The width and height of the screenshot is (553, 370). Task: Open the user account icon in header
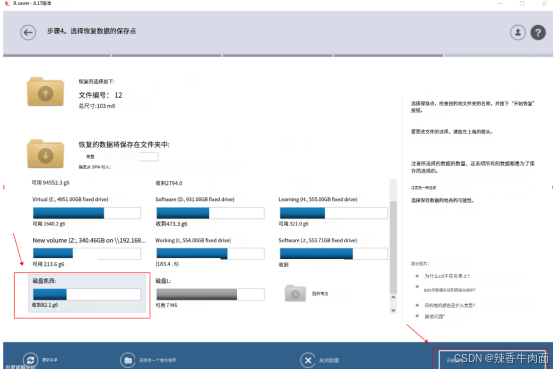point(518,32)
